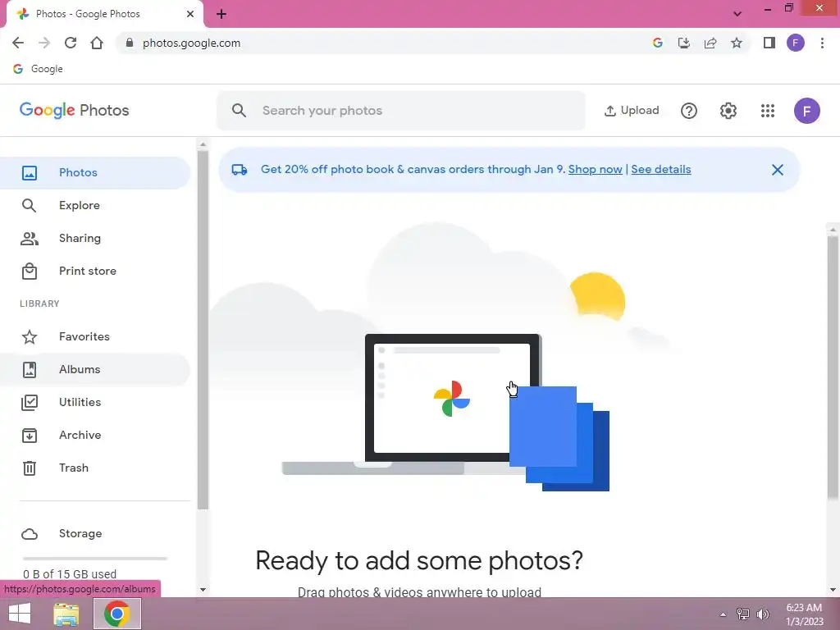Select Utilities in the sidebar

pyautogui.click(x=95, y=402)
